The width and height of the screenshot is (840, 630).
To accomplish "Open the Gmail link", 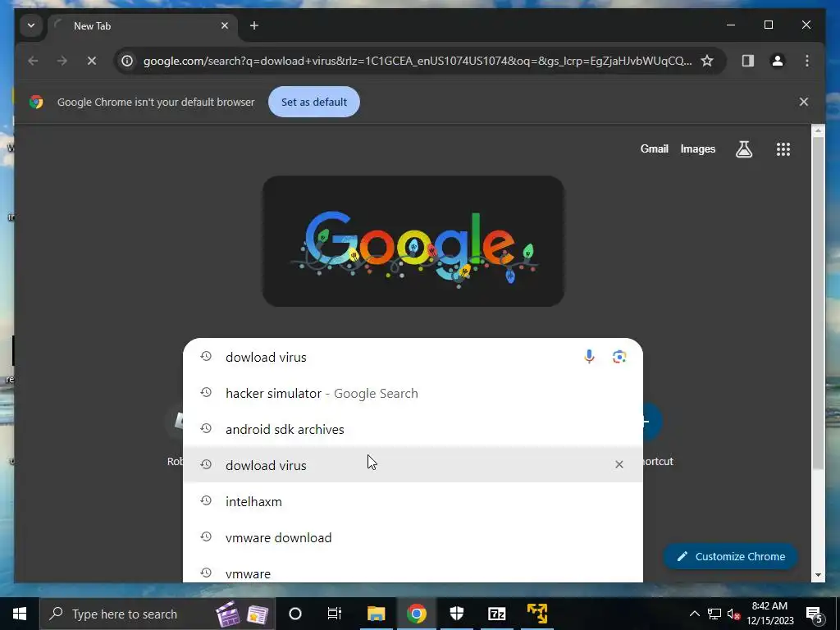I will [x=654, y=149].
